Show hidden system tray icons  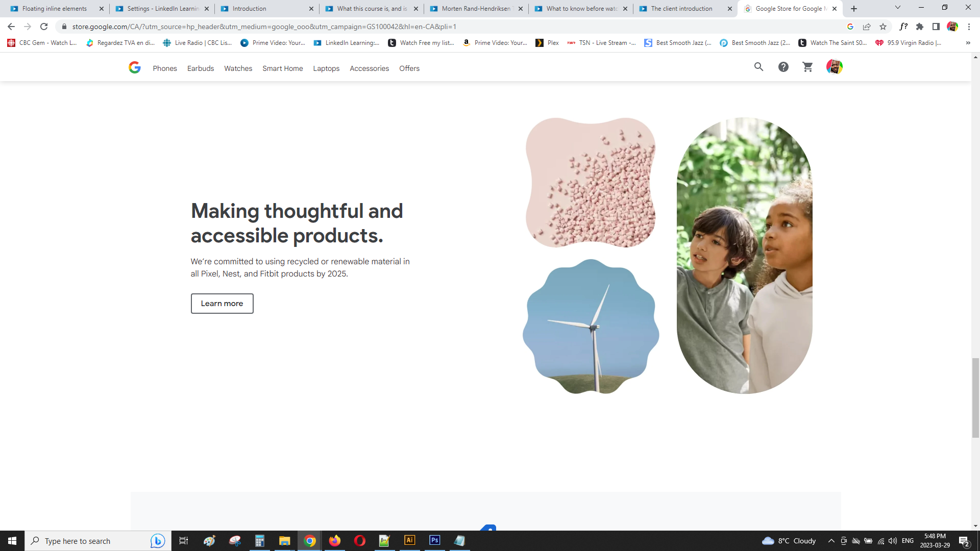(831, 541)
